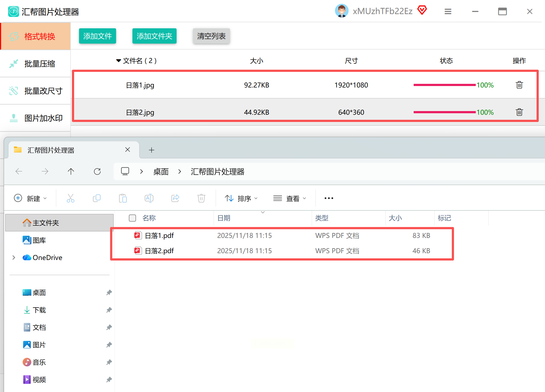Click the explorer toolbar delete icon
Screen dimensions: 545x392
coord(201,198)
